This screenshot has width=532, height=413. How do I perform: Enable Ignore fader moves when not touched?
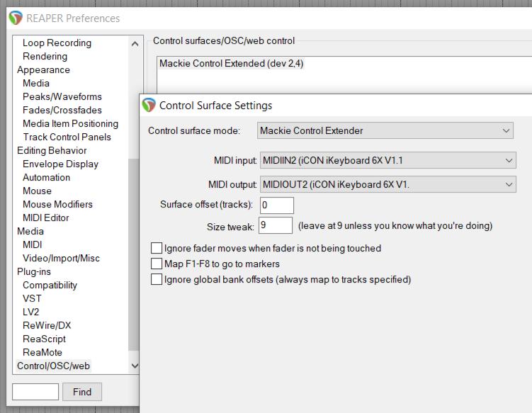point(157,249)
